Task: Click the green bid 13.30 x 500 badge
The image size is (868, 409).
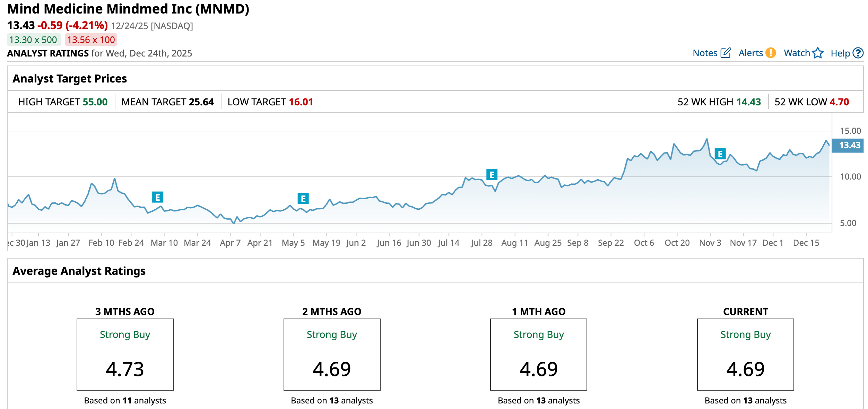Action: point(34,40)
